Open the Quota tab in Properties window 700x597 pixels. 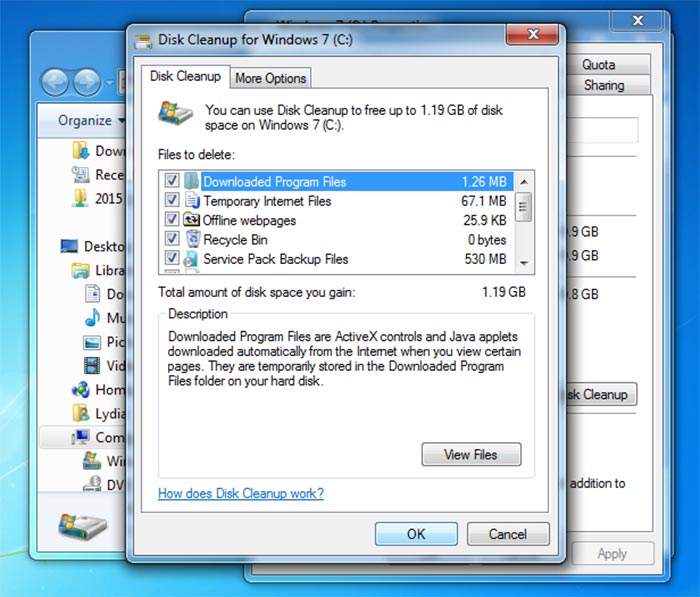pos(599,65)
